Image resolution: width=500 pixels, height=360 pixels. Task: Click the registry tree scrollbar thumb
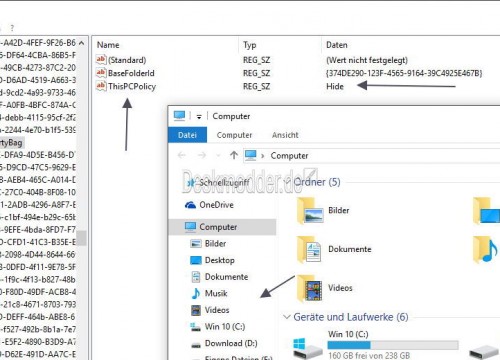[x=81, y=238]
